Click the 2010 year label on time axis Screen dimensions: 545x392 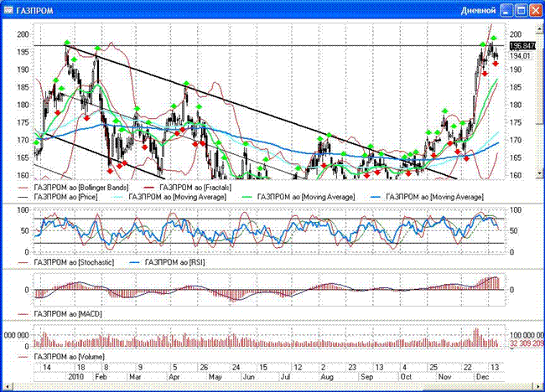pyautogui.click(x=76, y=377)
